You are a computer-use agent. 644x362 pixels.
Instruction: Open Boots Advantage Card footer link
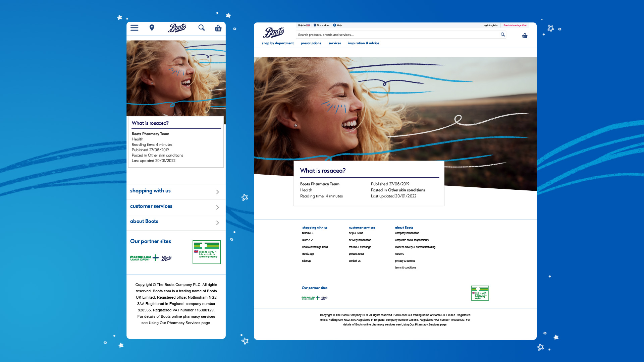click(315, 247)
